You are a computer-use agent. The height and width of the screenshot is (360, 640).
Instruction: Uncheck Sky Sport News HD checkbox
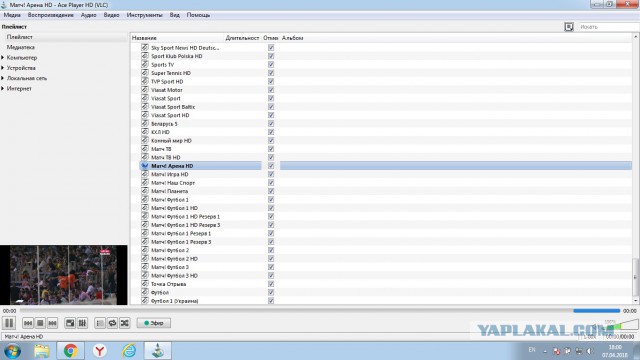271,48
